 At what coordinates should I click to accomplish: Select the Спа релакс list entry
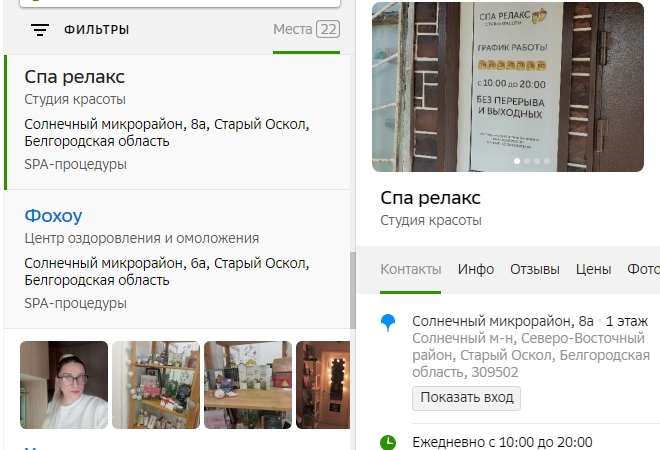click(x=177, y=122)
